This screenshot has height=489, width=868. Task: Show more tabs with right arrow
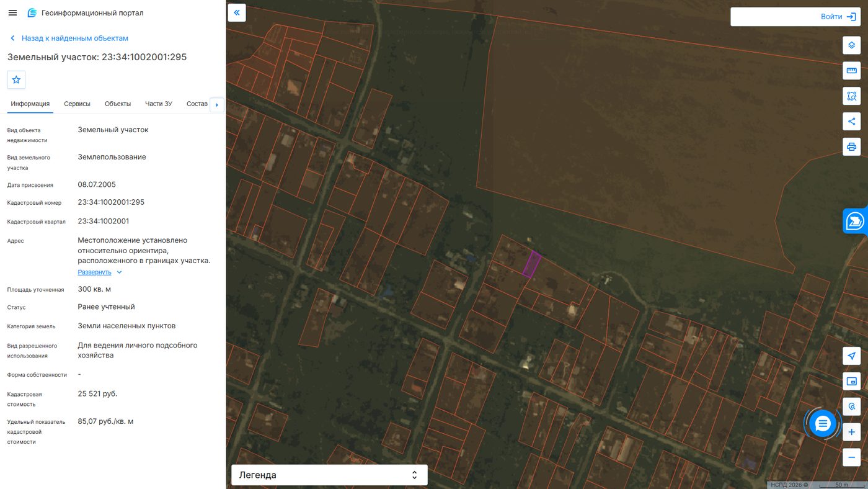pos(217,105)
